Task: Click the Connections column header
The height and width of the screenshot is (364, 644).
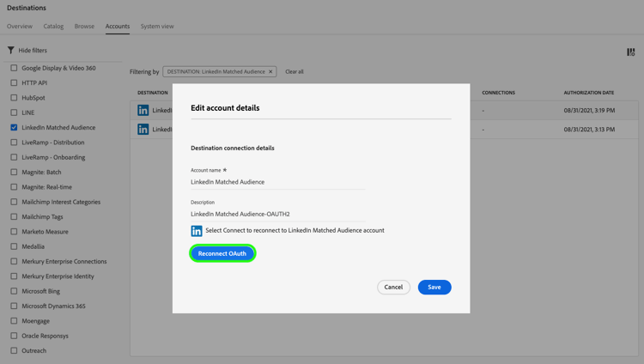Action: 498,93
